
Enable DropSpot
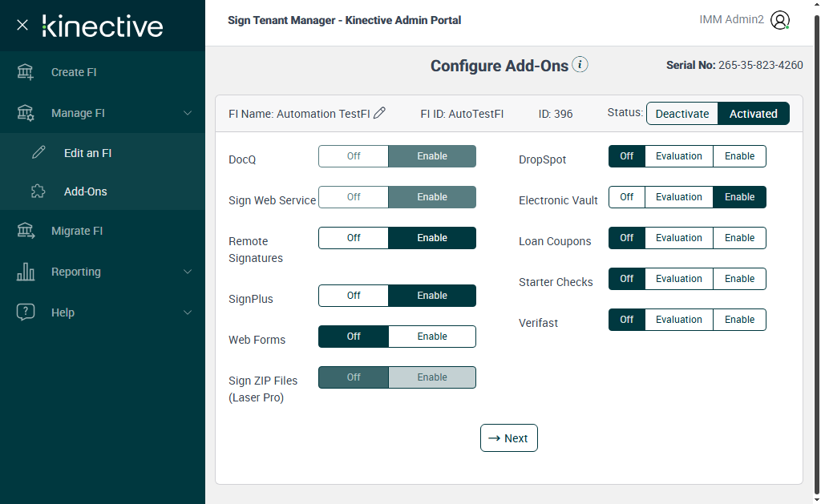coord(739,156)
